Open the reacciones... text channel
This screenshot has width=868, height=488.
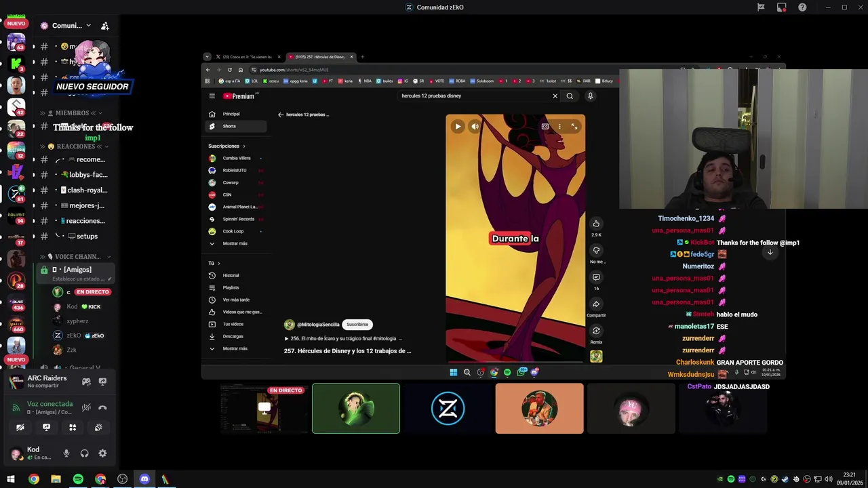click(x=75, y=221)
